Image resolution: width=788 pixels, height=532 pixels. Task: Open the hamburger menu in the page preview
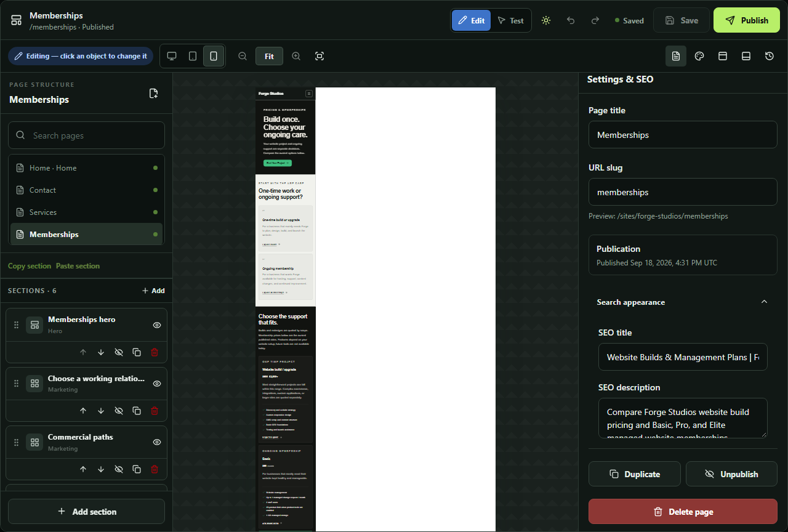[x=309, y=94]
